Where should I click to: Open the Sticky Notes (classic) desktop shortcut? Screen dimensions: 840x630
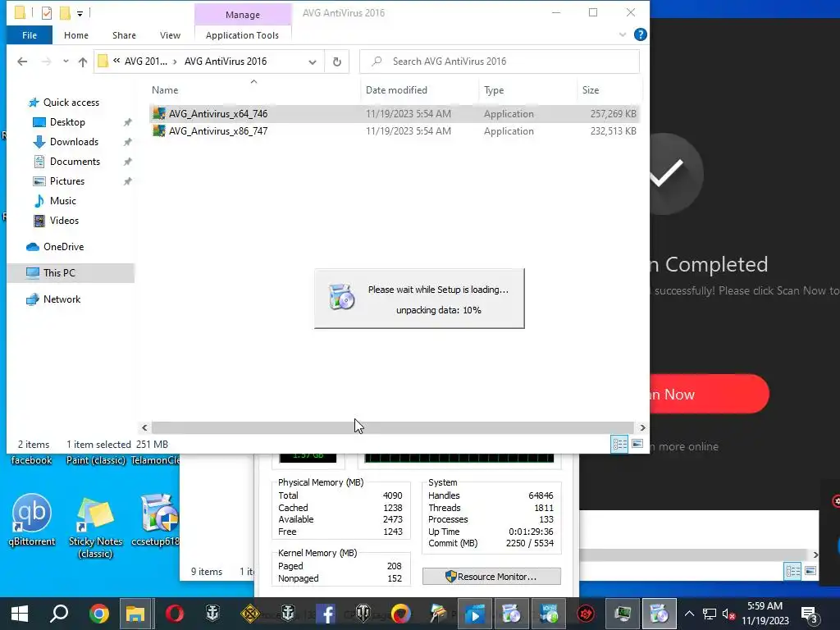point(95,527)
